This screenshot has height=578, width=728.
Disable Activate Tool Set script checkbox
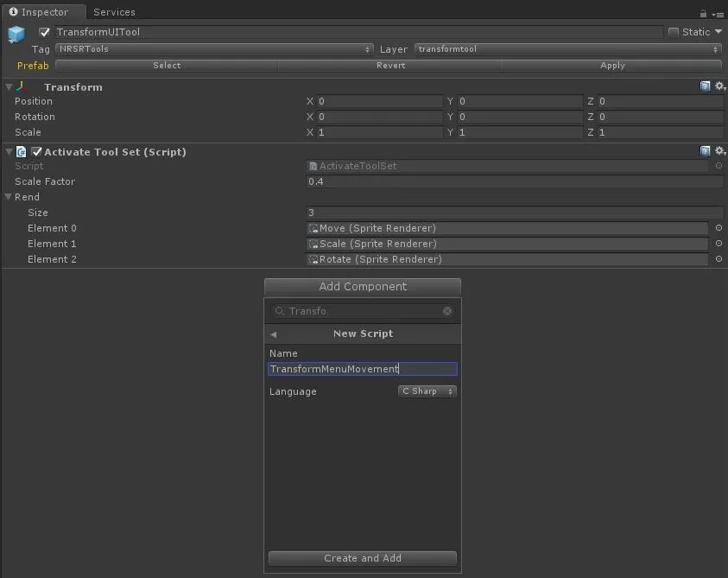pos(36,151)
